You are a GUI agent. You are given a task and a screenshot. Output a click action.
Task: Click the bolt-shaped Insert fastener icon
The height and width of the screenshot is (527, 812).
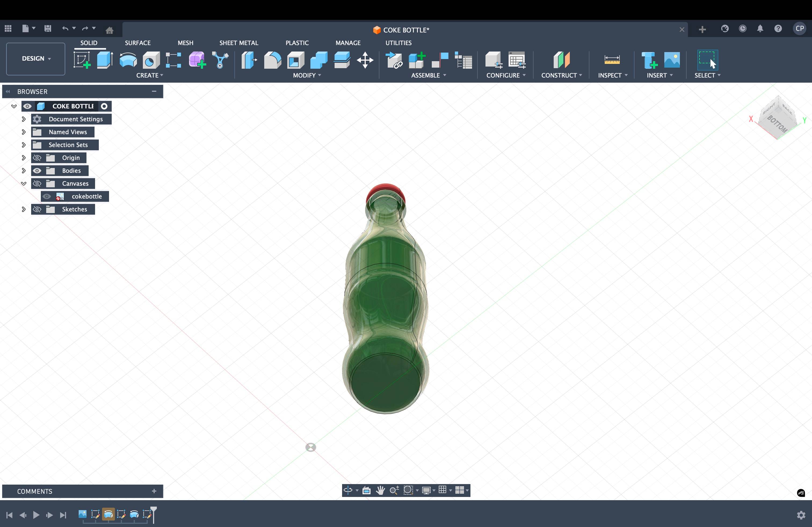(649, 60)
